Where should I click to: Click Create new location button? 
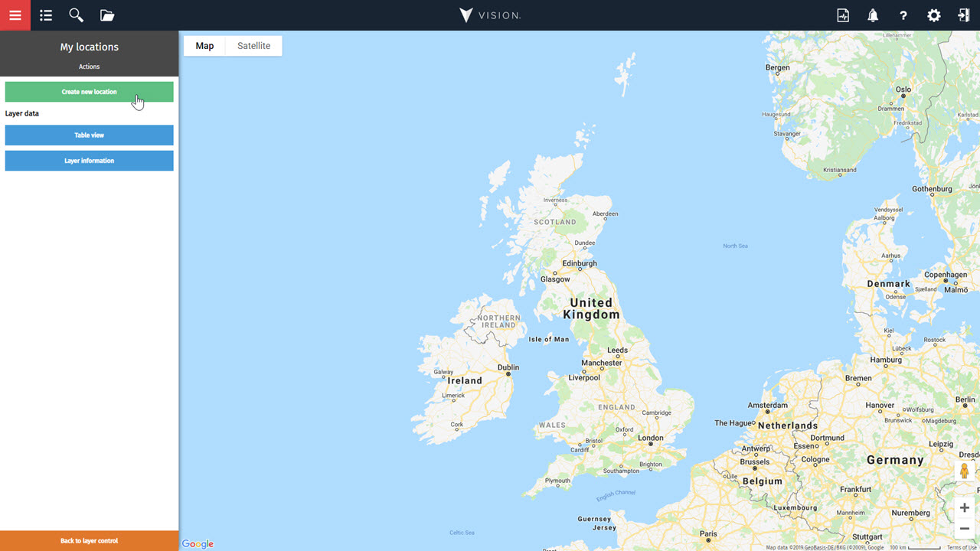click(90, 92)
